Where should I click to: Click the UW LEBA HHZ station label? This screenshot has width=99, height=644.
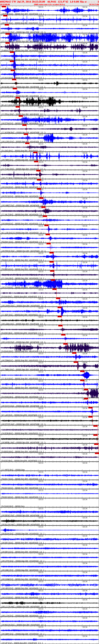click(7, 324)
